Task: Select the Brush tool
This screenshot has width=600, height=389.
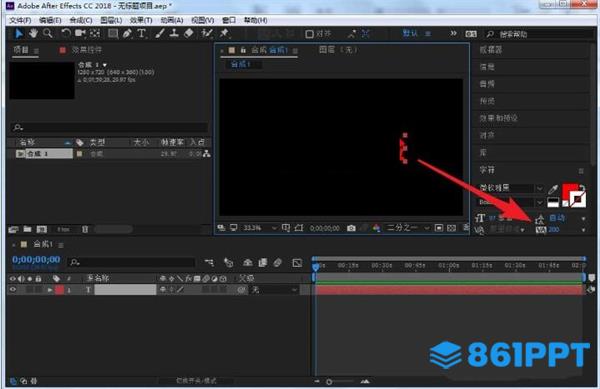Action: [x=160, y=34]
